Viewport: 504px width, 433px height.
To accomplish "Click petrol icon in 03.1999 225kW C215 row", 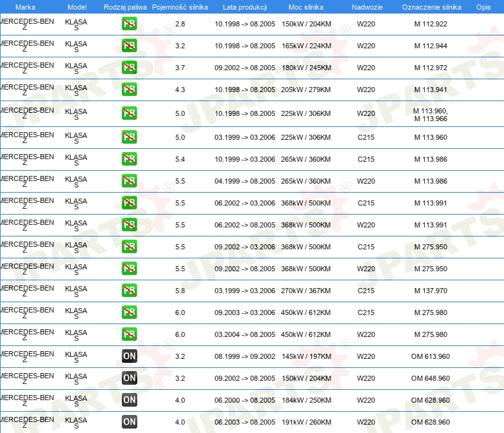I will click(x=129, y=137).
